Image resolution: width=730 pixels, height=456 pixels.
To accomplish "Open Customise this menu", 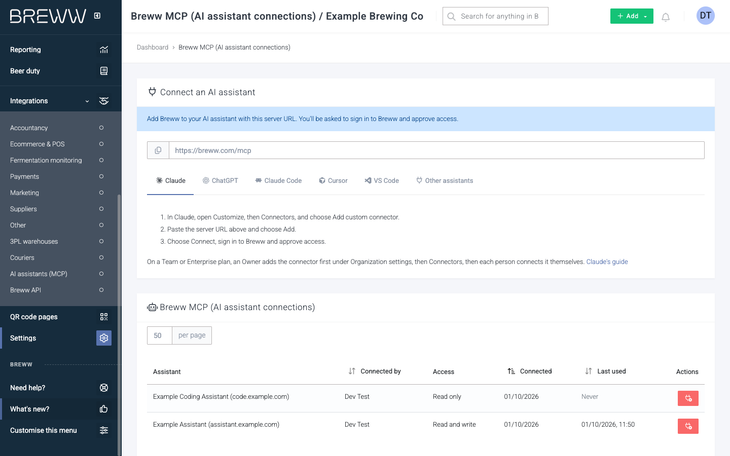I will pyautogui.click(x=43, y=430).
